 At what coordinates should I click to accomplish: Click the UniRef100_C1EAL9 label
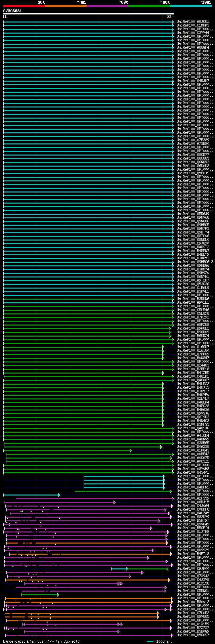pos(193,288)
